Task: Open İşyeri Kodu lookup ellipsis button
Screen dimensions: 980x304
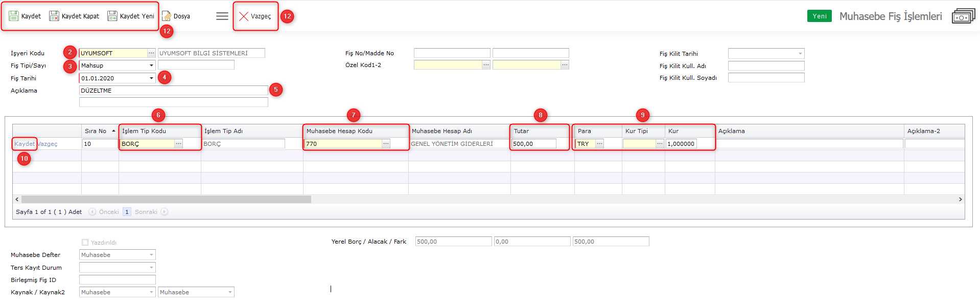Action: click(x=151, y=53)
